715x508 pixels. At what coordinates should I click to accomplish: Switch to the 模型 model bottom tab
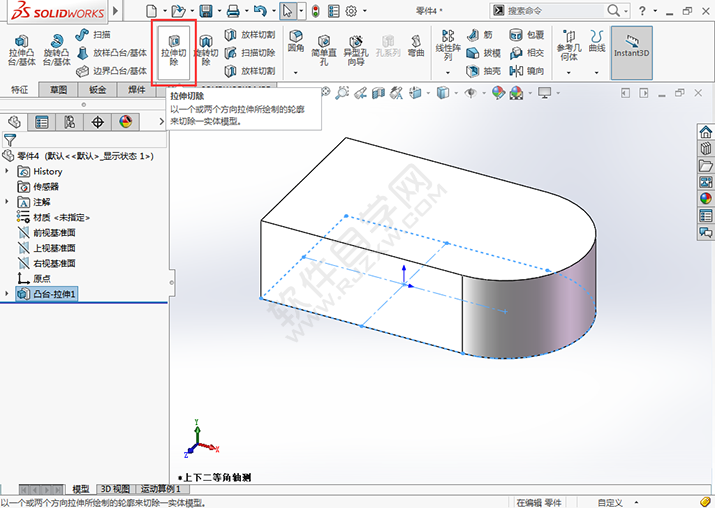[81, 489]
